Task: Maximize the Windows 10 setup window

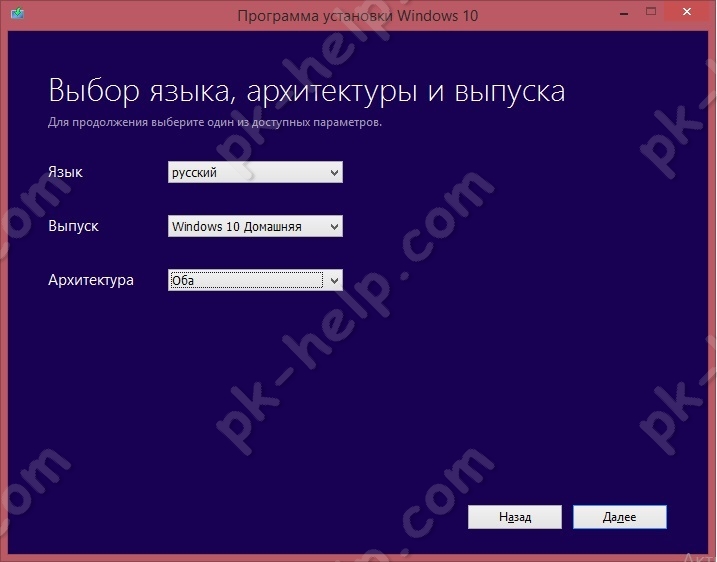Action: 651,12
